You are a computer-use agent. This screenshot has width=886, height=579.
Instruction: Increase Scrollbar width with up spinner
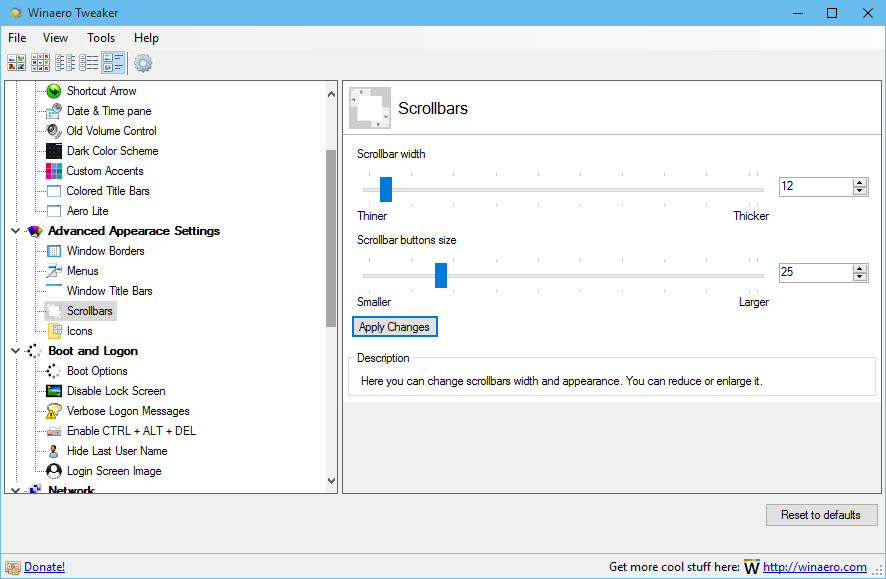[860, 182]
